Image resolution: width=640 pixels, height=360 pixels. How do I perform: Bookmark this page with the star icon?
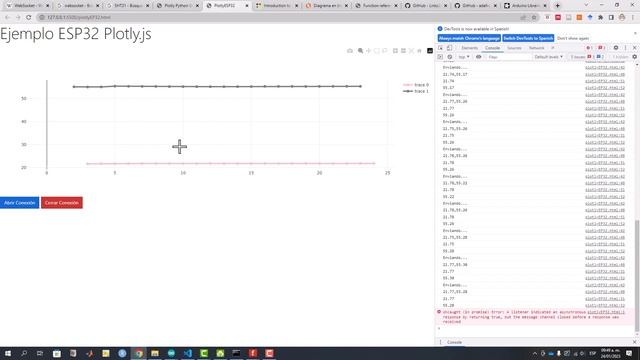(533, 17)
